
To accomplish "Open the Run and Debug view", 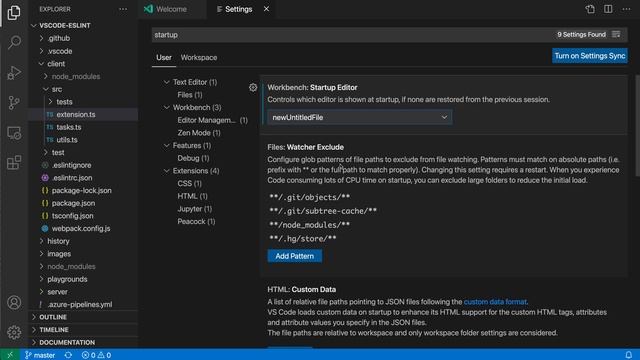I will click(14, 73).
